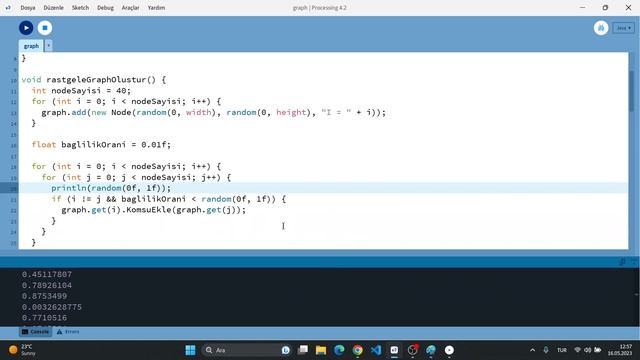640x360 pixels.
Task: Click the 'float baglilikOrani = 0.01f;' line
Action: 101,144
